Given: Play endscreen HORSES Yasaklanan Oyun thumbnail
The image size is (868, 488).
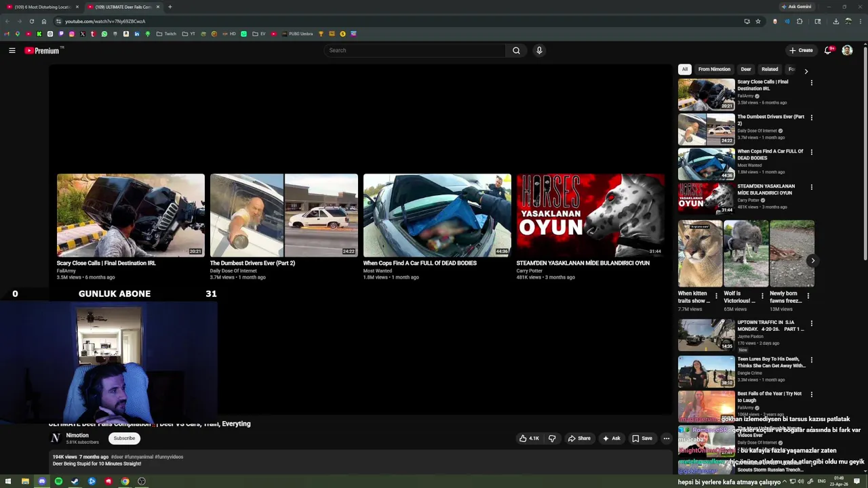Looking at the screenshot, I should [591, 216].
